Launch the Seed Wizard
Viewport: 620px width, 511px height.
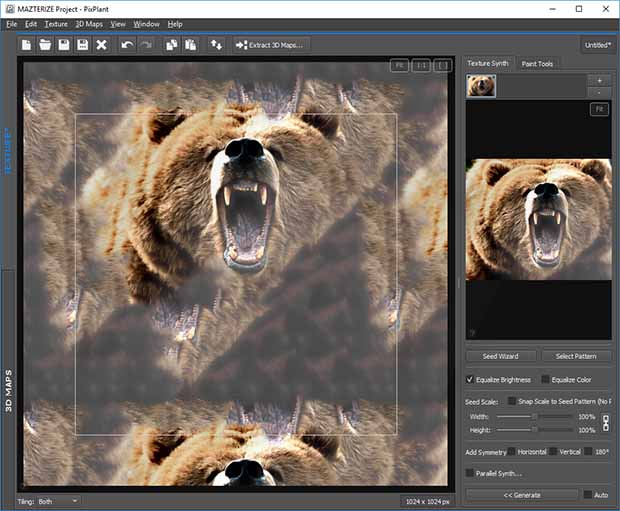pos(501,356)
